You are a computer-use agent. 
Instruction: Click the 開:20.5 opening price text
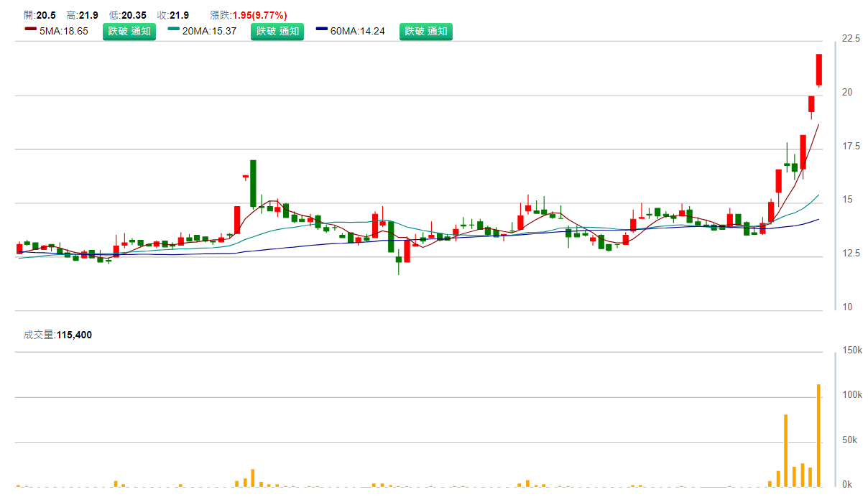pos(40,15)
